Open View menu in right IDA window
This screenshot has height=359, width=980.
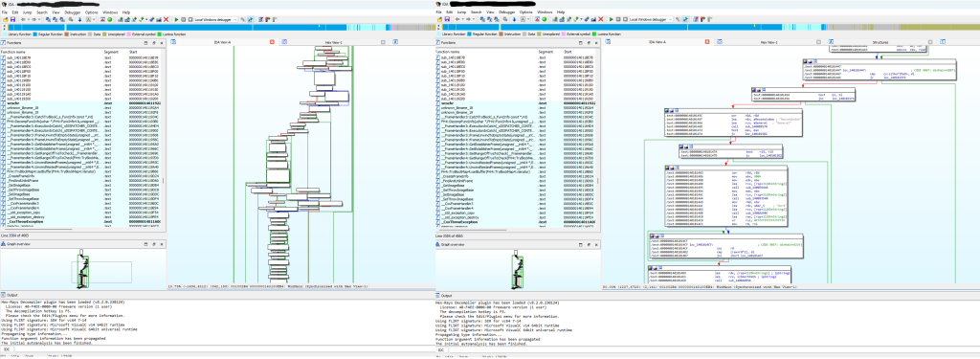tap(490, 12)
